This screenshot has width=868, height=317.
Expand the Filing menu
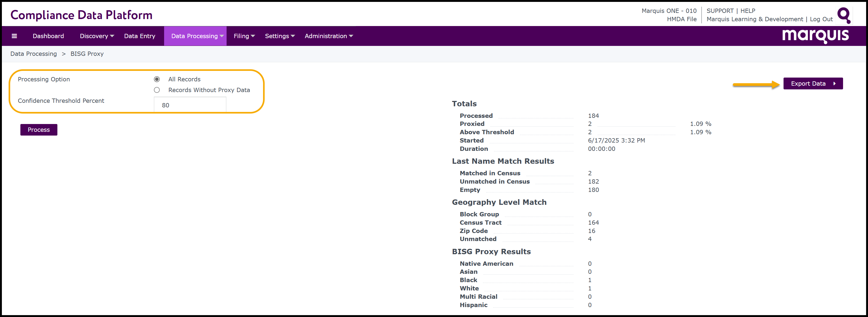point(244,36)
